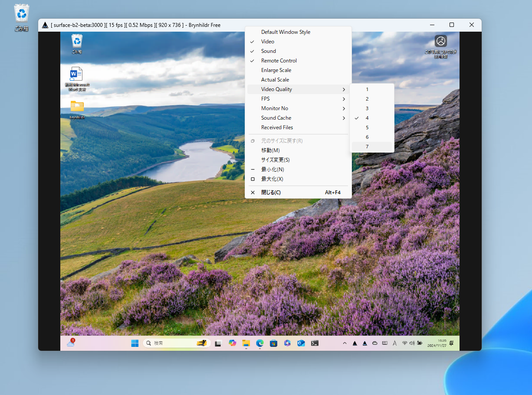Expand the Sound Cache submenu
The width and height of the screenshot is (532, 395).
pos(298,118)
